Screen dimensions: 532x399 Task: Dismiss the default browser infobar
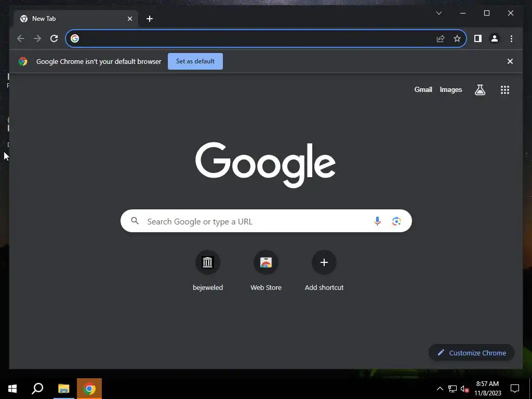[510, 61]
